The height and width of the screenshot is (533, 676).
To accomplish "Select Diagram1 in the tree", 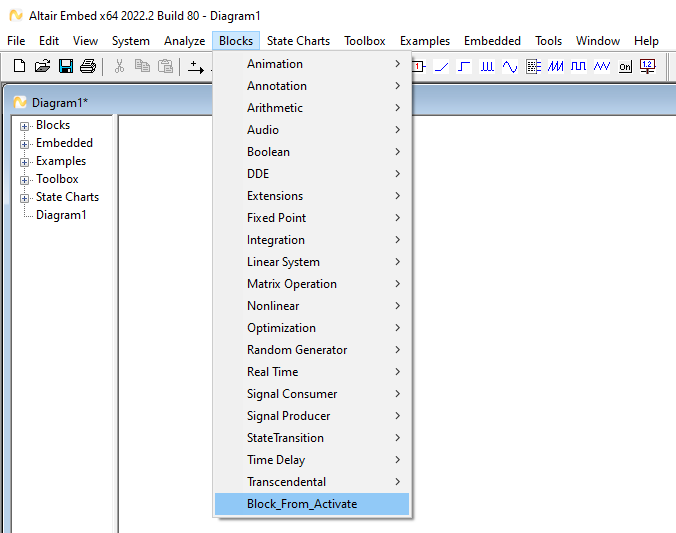I will pyautogui.click(x=61, y=215).
